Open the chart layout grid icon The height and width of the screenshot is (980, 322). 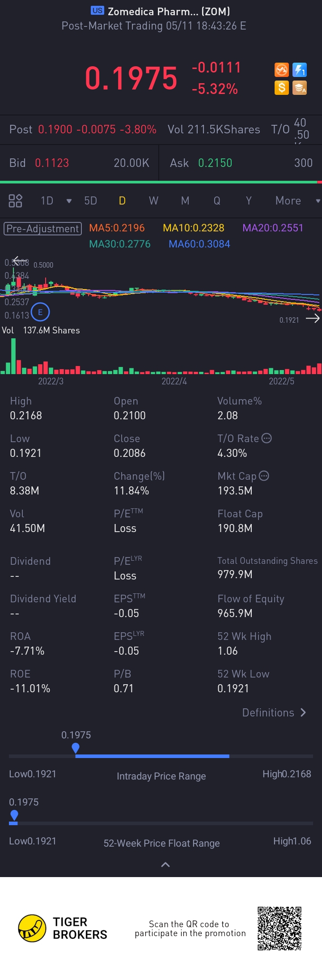click(15, 200)
